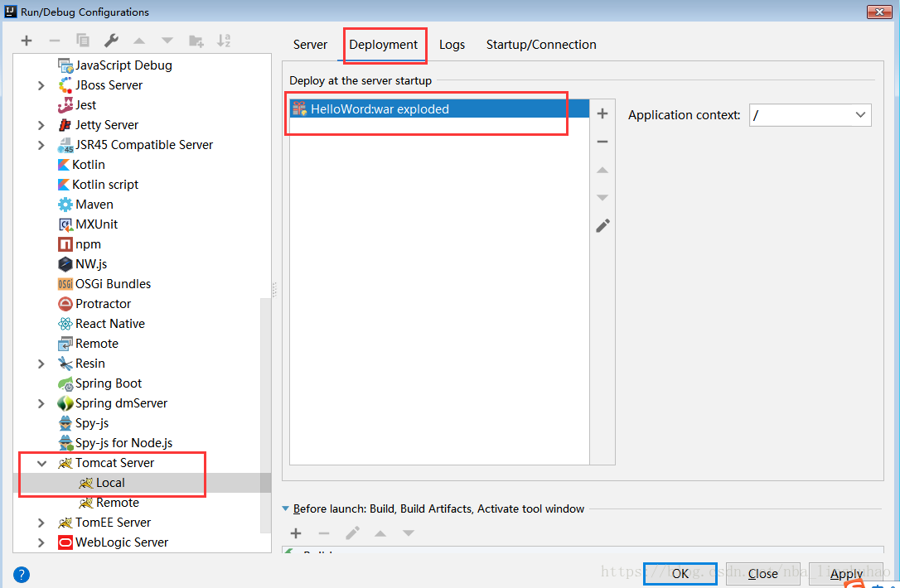900x588 pixels.
Task: Remove Before launch task minus icon
Action: click(324, 533)
